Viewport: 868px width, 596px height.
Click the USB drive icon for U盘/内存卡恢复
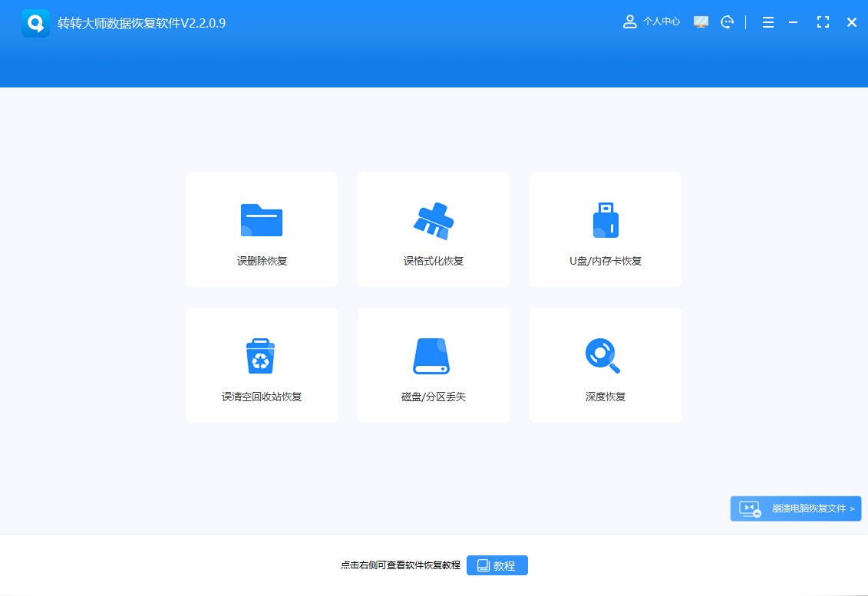pyautogui.click(x=605, y=220)
